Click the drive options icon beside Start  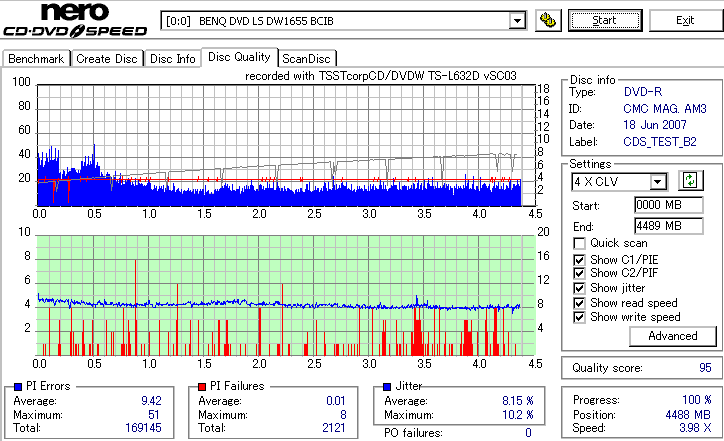pos(548,20)
